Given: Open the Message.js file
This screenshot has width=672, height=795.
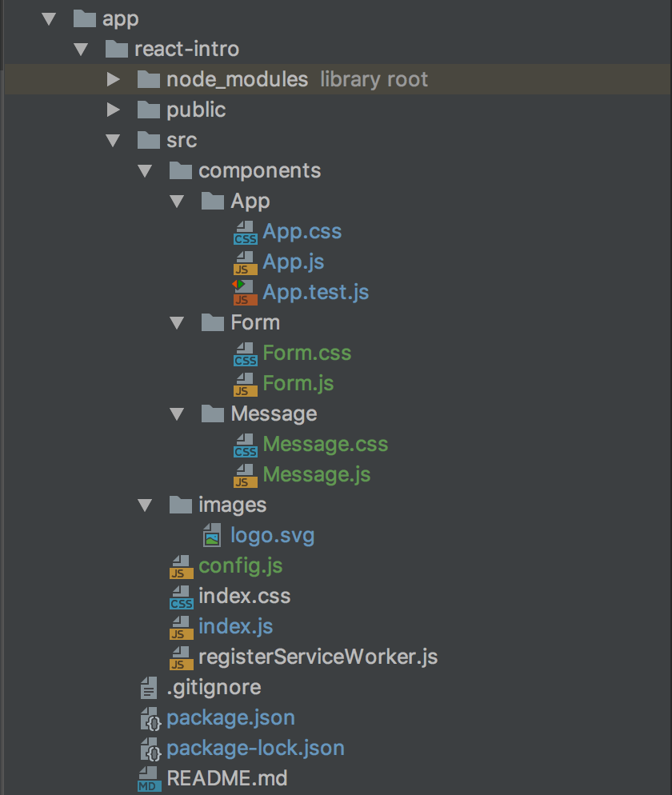Looking at the screenshot, I should [x=317, y=475].
